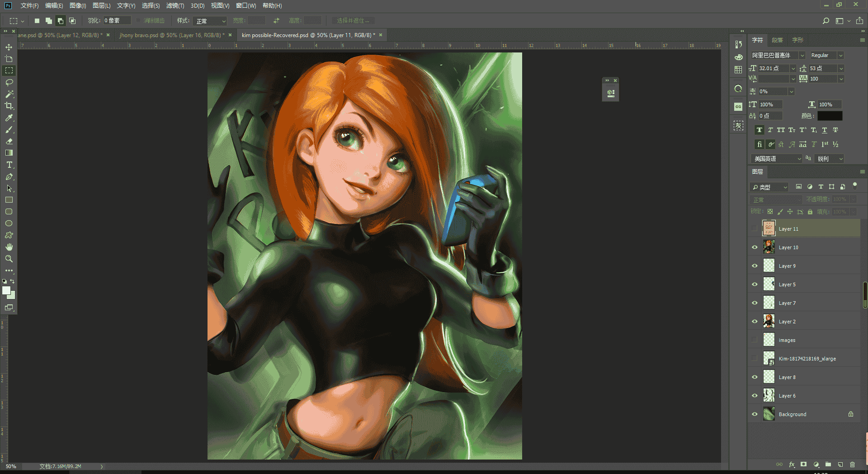Viewport: 868px width, 474px height.
Task: Click the 羽化 feather input field
Action: 117,21
